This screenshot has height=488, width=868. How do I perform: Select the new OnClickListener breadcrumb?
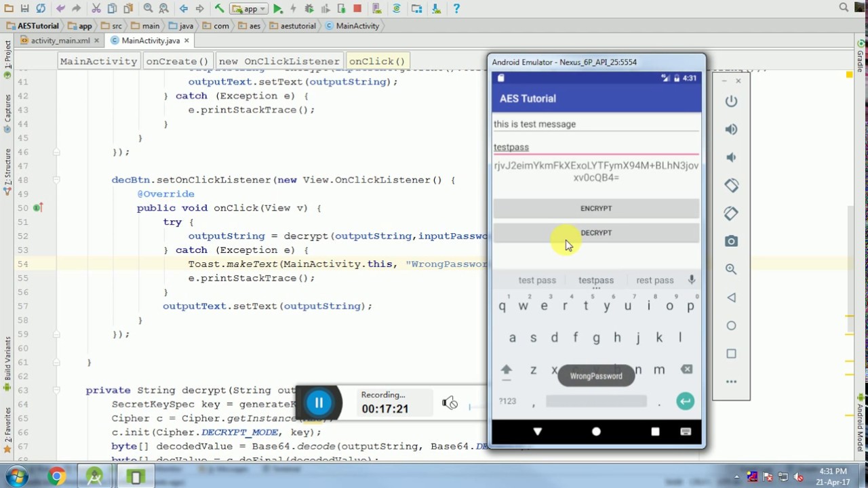tap(279, 61)
